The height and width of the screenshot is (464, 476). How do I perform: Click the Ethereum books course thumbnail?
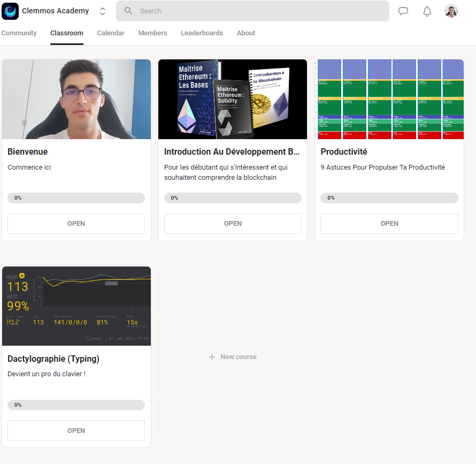(x=233, y=99)
